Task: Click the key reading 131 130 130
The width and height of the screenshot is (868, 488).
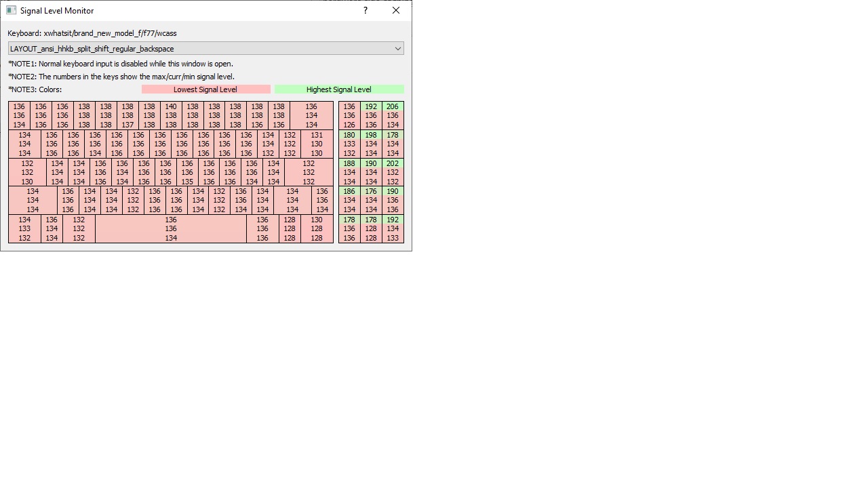Action: click(317, 144)
